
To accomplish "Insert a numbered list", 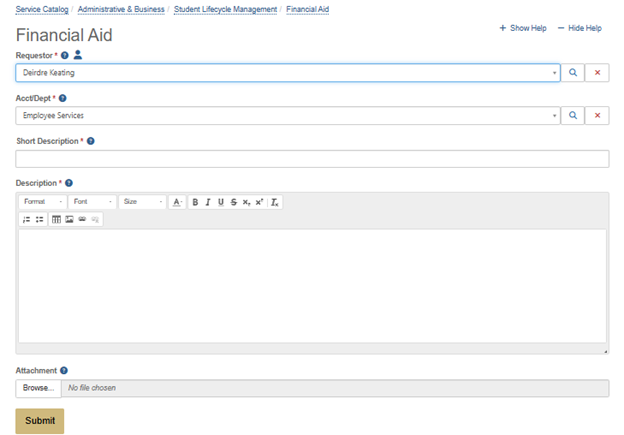I will (x=26, y=219).
